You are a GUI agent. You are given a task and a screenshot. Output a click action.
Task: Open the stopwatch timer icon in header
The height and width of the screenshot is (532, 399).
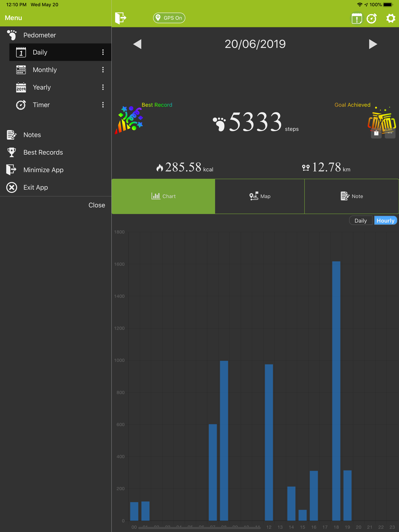(372, 18)
